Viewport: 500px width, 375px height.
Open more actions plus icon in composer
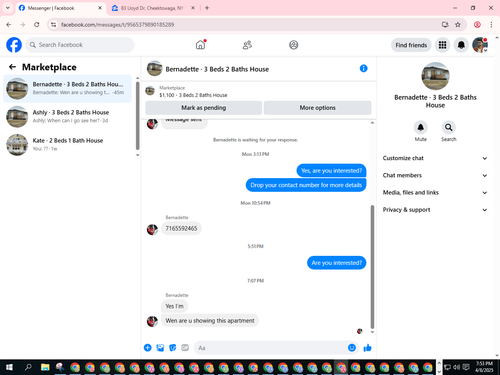147,348
